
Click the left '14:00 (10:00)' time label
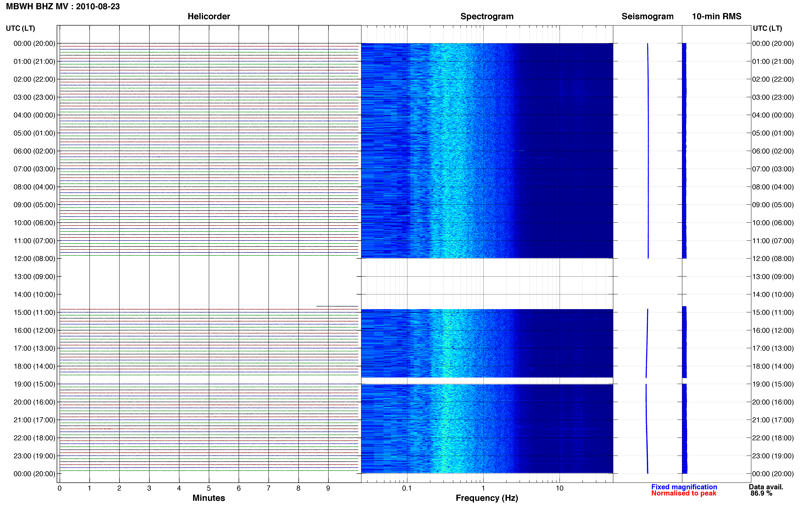point(34,295)
